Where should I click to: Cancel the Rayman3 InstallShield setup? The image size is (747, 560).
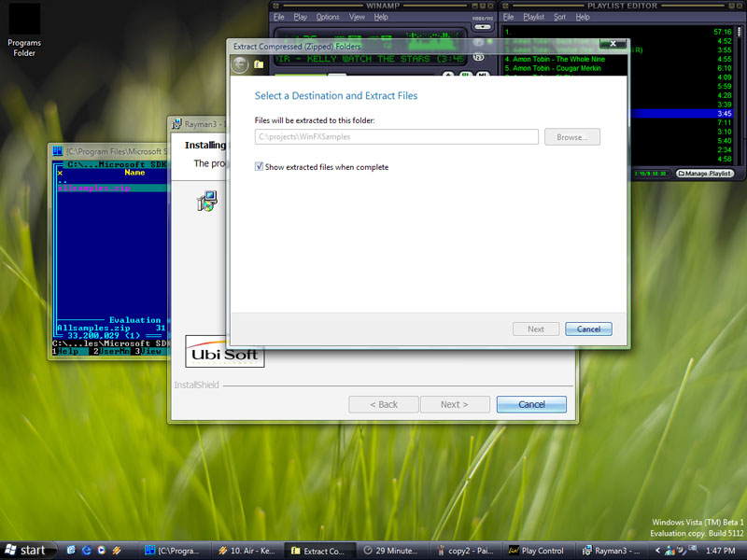pos(531,404)
